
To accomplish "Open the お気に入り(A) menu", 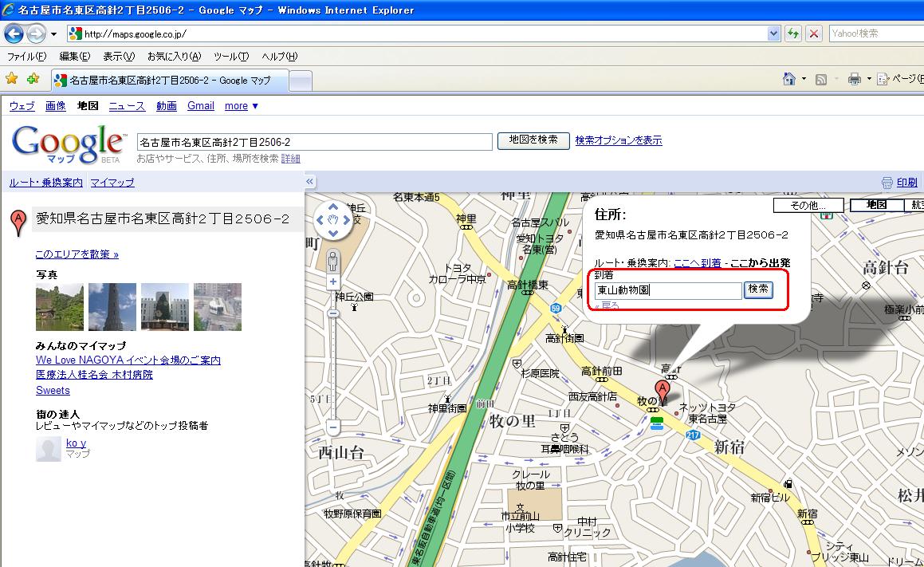I will coord(174,57).
